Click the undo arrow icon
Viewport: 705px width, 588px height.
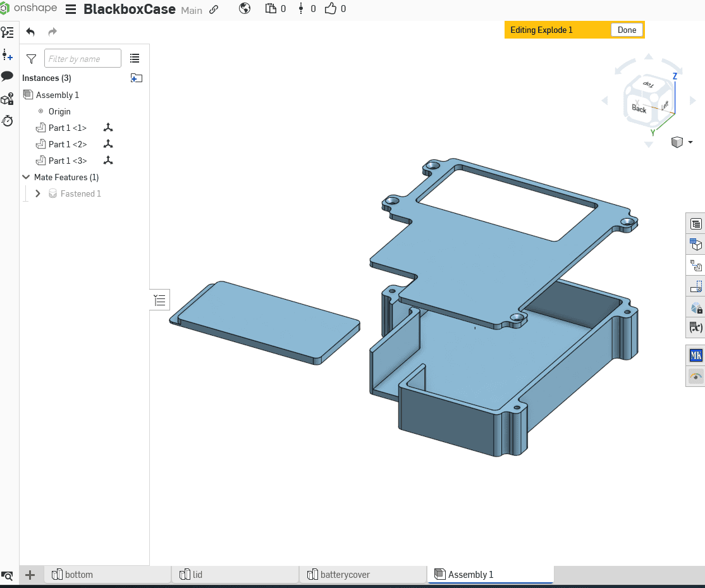click(x=30, y=32)
